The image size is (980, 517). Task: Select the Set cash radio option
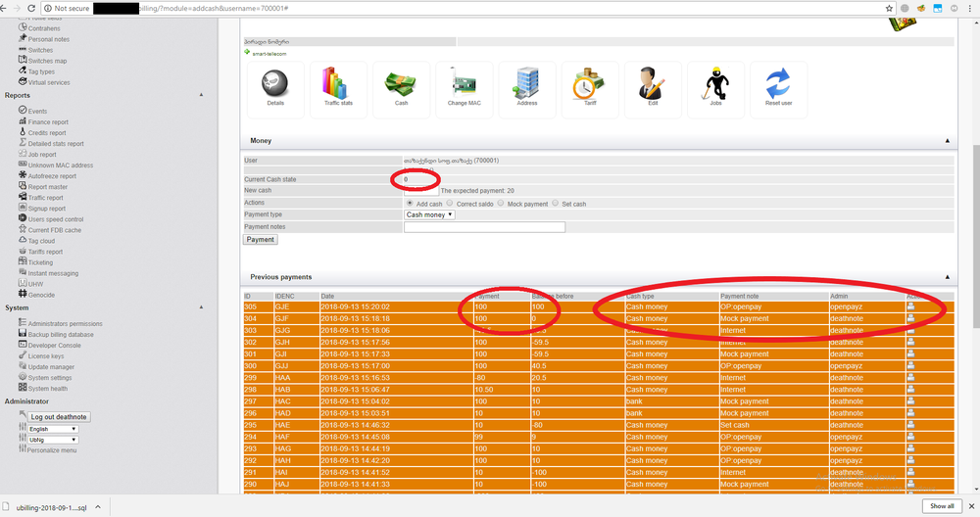556,204
